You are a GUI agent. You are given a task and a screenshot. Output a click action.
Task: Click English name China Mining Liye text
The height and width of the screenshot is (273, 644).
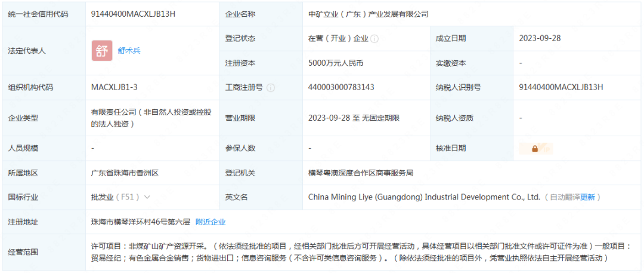pos(424,197)
